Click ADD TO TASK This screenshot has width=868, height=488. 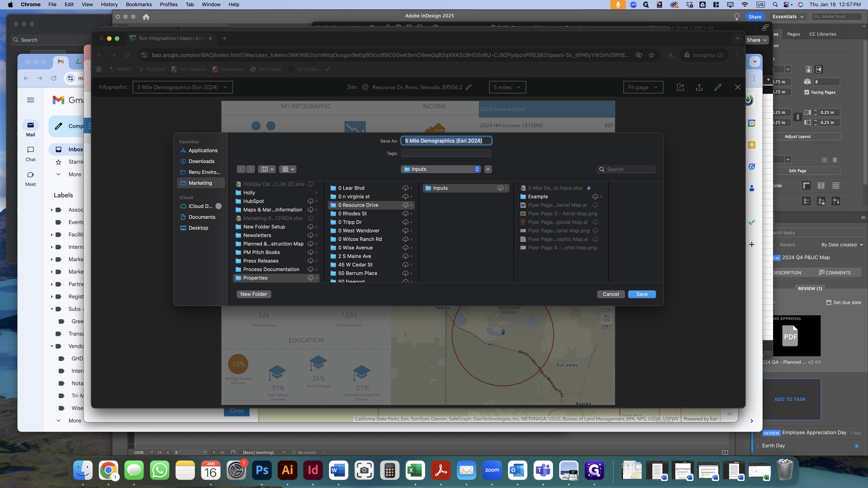pos(790,399)
